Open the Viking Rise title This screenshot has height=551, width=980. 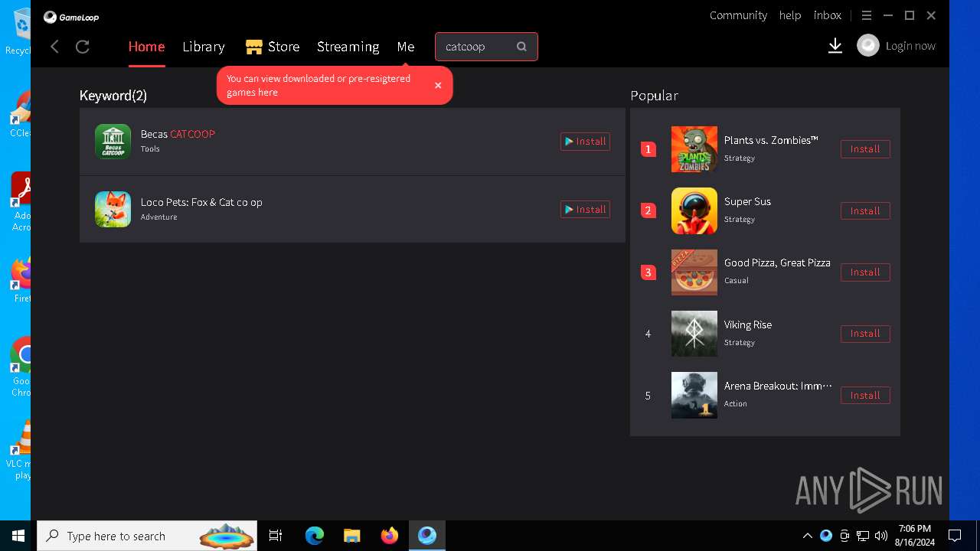(x=748, y=324)
